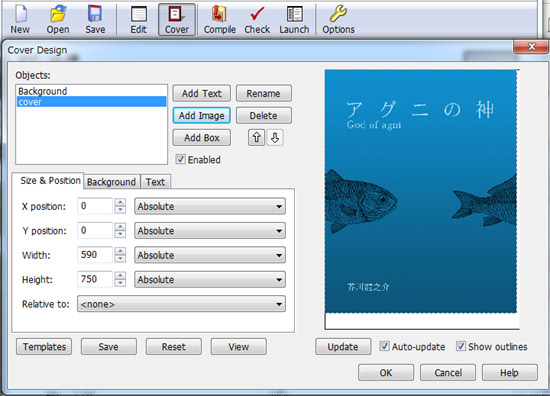Screen dimensions: 550x396
Task: Decrease Y position with stepper down arrow
Action: tap(120, 234)
